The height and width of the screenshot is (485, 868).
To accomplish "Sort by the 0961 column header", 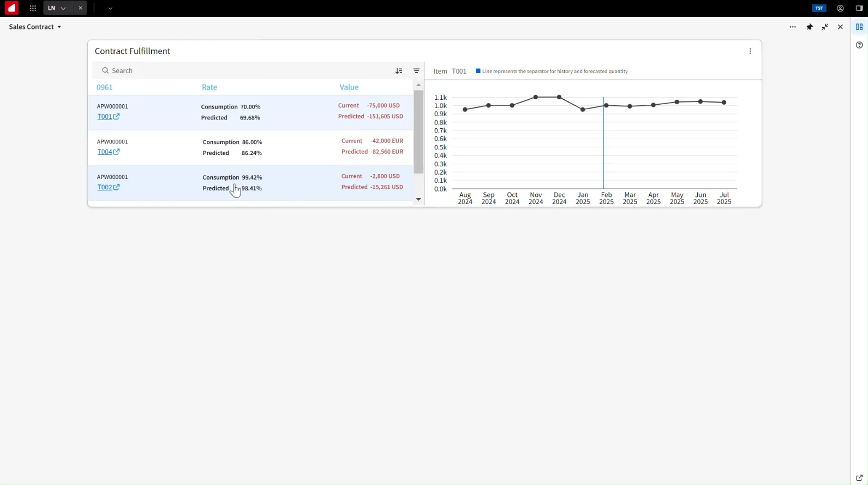I will (x=105, y=87).
